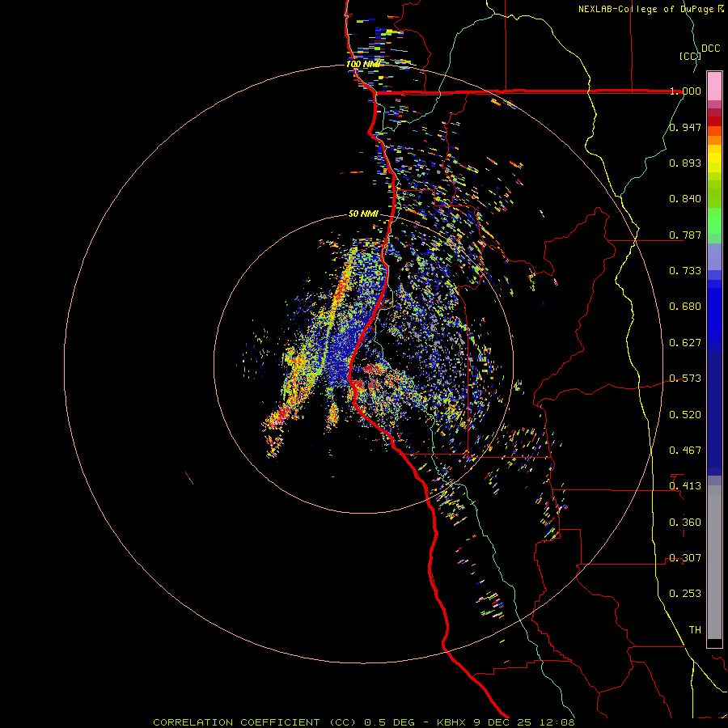Click the 0.627 color scale value
Viewport: 728px width, 728px height.
[x=685, y=343]
